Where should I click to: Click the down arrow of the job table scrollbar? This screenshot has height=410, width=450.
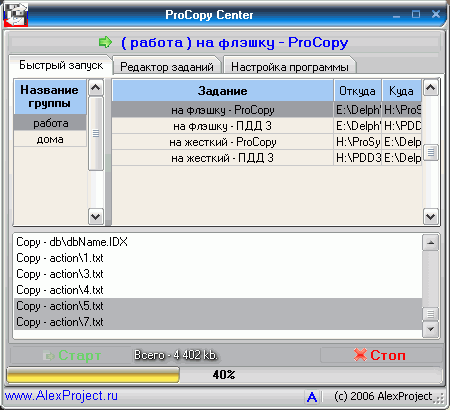click(431, 217)
